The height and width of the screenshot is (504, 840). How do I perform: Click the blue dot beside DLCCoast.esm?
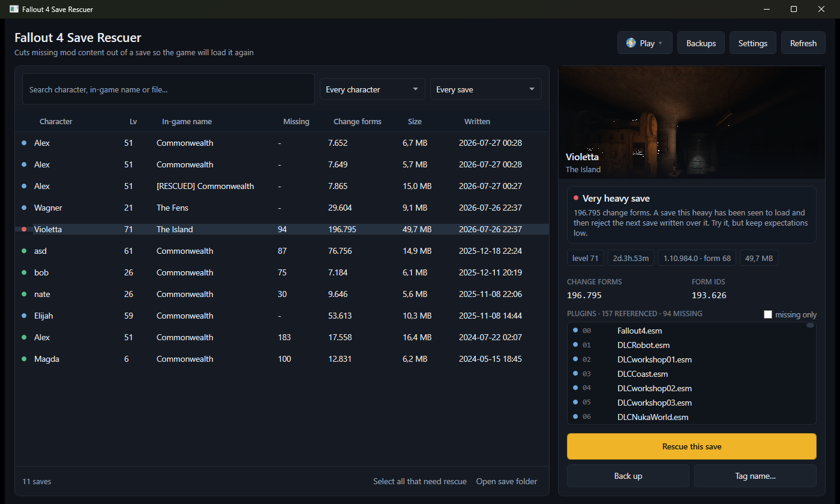(x=575, y=373)
